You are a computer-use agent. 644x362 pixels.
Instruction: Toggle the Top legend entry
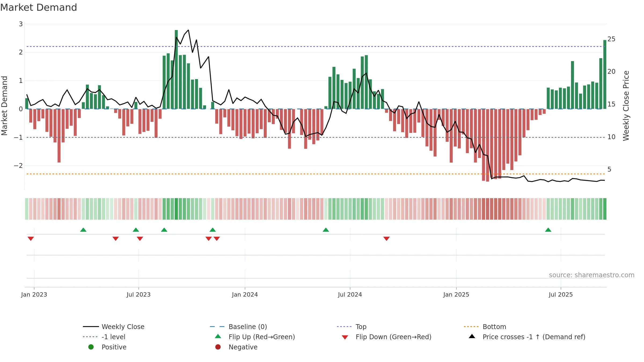click(x=352, y=327)
